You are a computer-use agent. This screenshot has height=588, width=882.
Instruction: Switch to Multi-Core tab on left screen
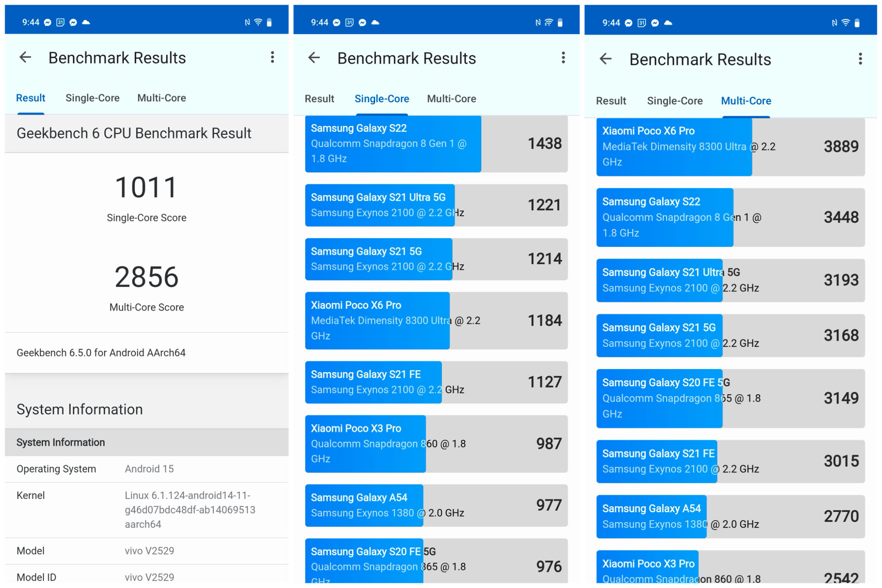[161, 98]
